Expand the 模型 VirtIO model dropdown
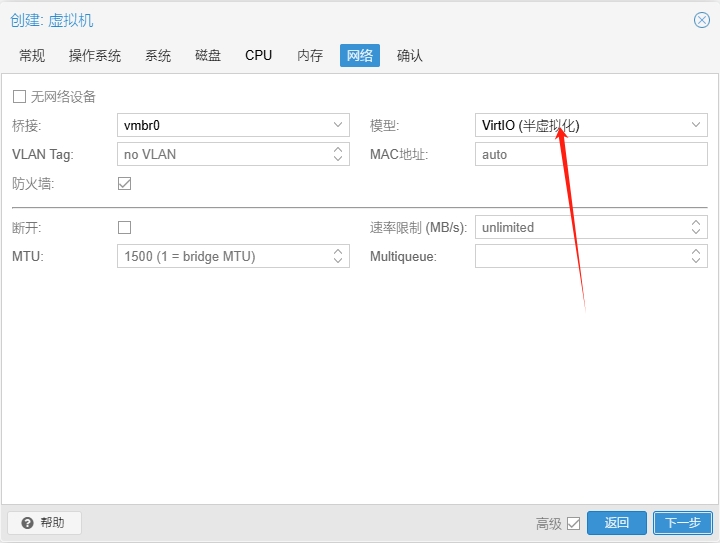The width and height of the screenshot is (720, 543). tap(696, 125)
